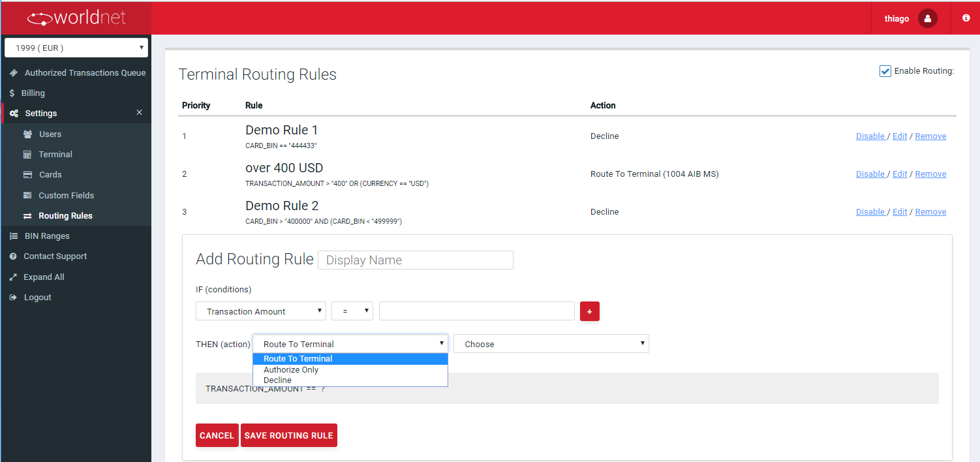Screen dimensions: 980x462
Task: Remove Demo Rule 1
Action: click(x=930, y=136)
